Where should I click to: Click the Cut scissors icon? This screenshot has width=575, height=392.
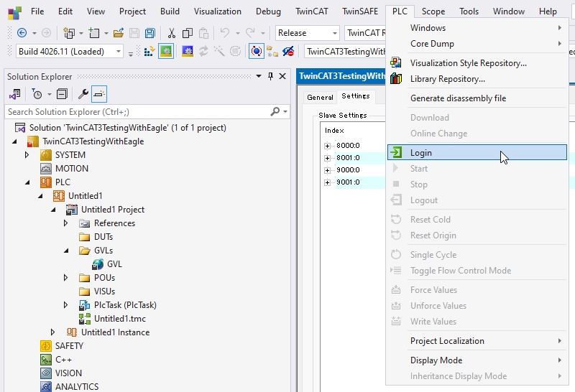point(171,33)
